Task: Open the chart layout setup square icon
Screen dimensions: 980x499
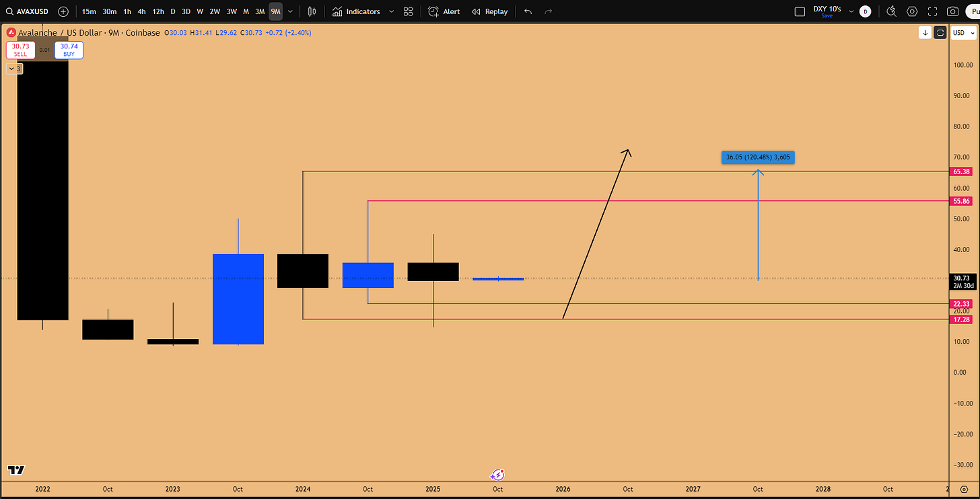Action: 800,11
